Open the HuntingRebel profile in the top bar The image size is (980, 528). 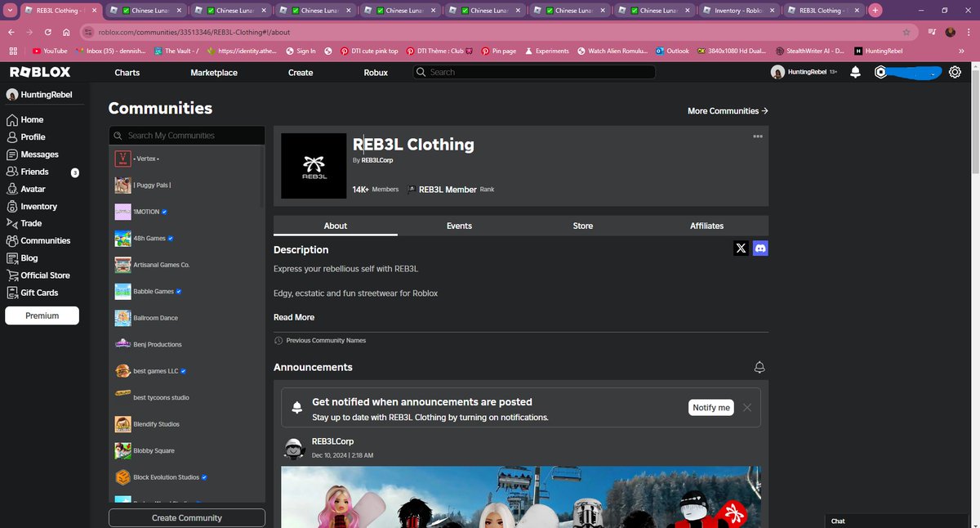pos(804,72)
